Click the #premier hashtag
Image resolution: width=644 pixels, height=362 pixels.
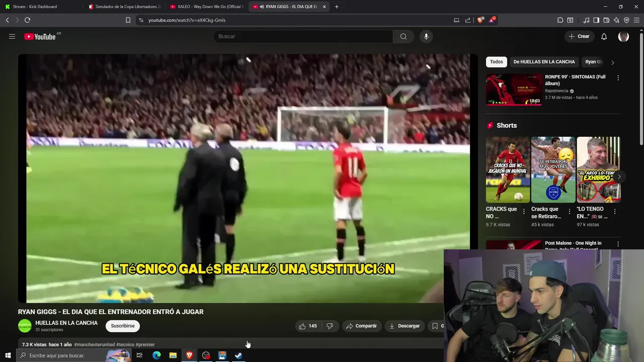click(145, 345)
